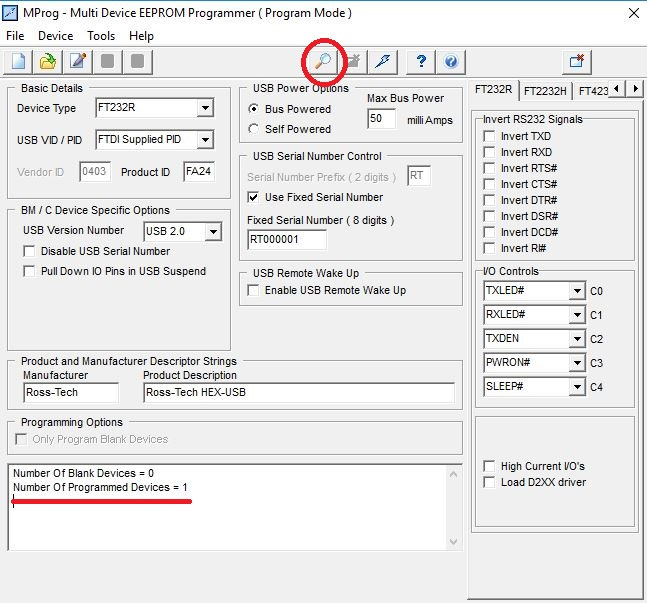647x603 pixels.
Task: Check Invert DCD# option
Action: pos(489,232)
